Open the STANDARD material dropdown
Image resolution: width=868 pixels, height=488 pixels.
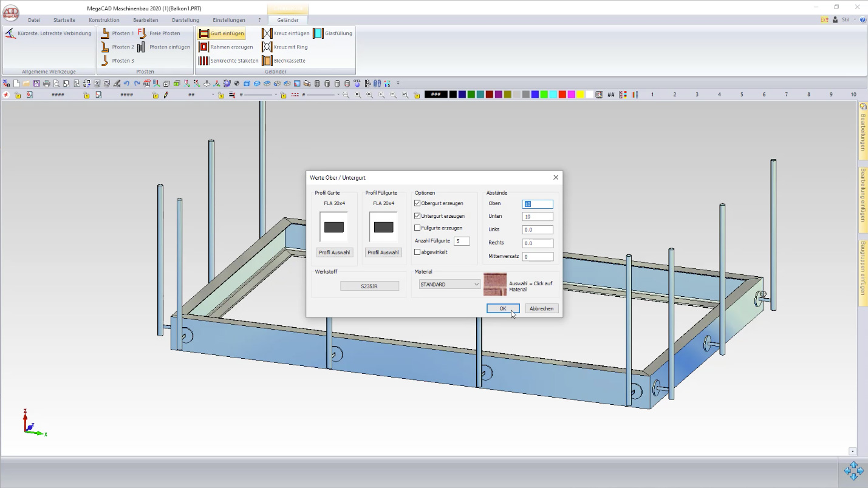[449, 285]
